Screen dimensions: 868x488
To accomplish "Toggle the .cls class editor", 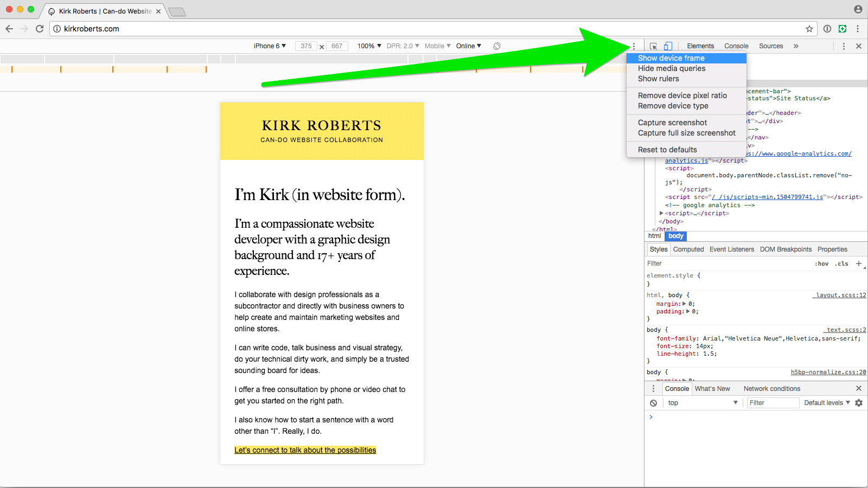I will (841, 264).
